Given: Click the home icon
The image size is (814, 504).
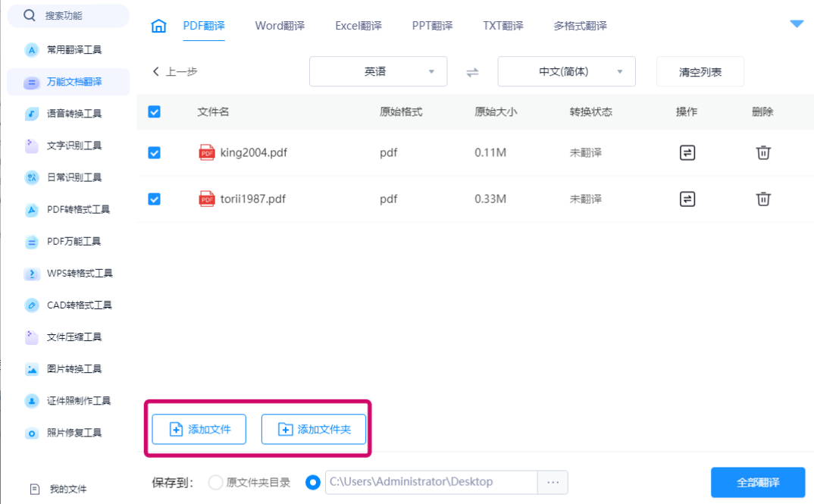Looking at the screenshot, I should pos(158,26).
